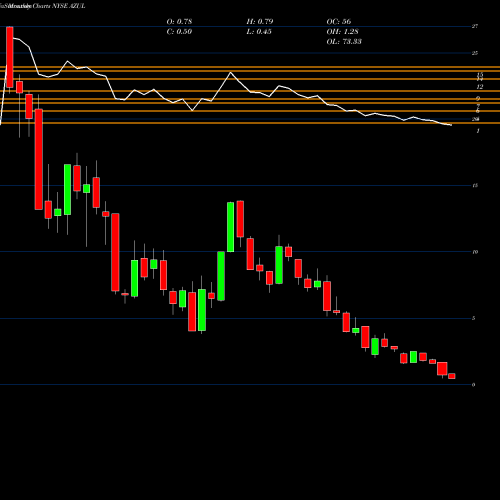Click the 10 price axis label on main scale
The width and height of the screenshot is (500, 500).
point(475,252)
